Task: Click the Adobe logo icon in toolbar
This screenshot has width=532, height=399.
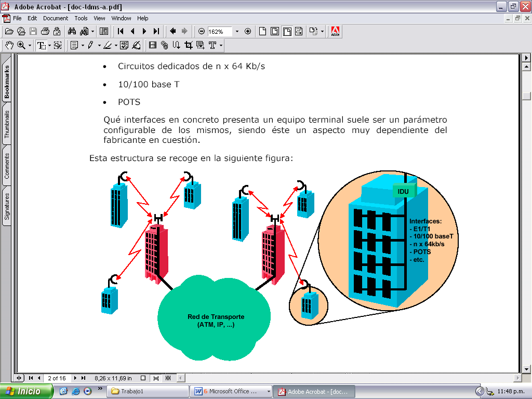Action: click(335, 32)
